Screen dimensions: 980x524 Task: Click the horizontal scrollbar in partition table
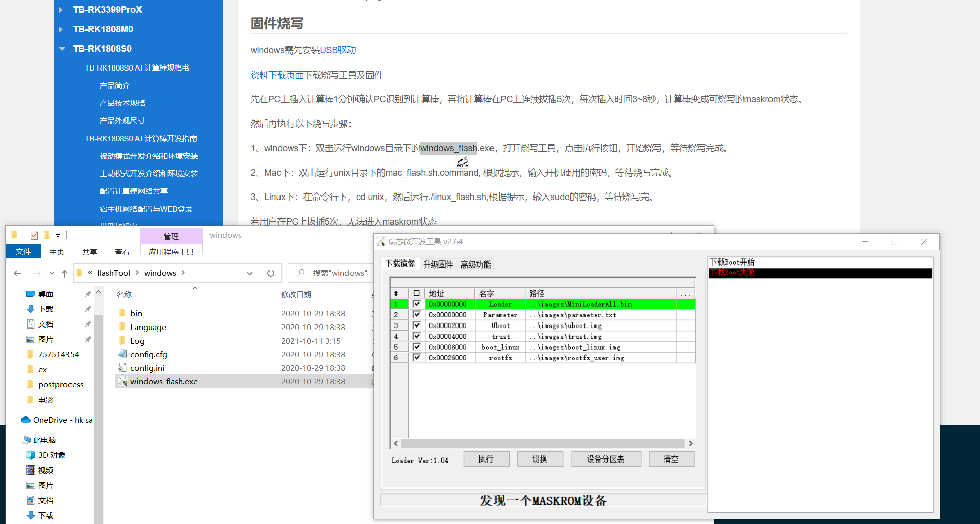(x=543, y=443)
